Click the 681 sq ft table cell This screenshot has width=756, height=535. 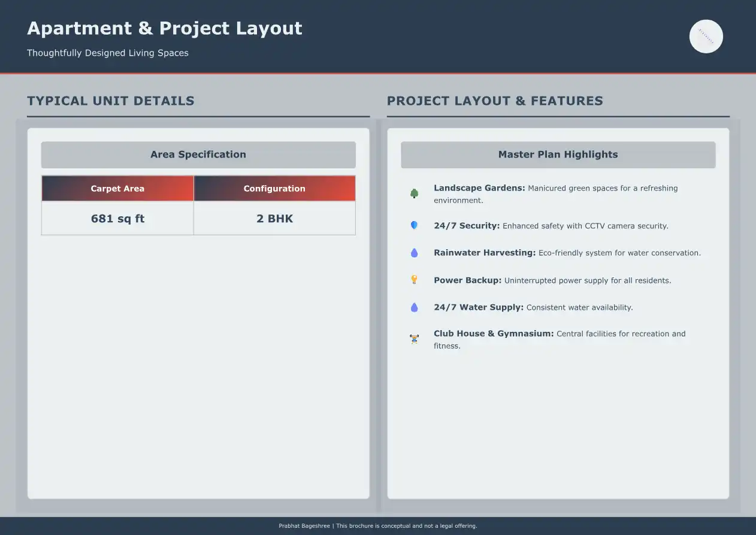[x=117, y=219]
